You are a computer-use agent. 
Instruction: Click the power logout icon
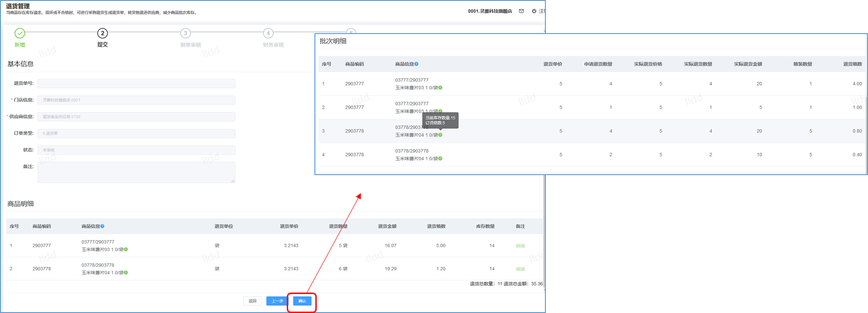tap(534, 11)
